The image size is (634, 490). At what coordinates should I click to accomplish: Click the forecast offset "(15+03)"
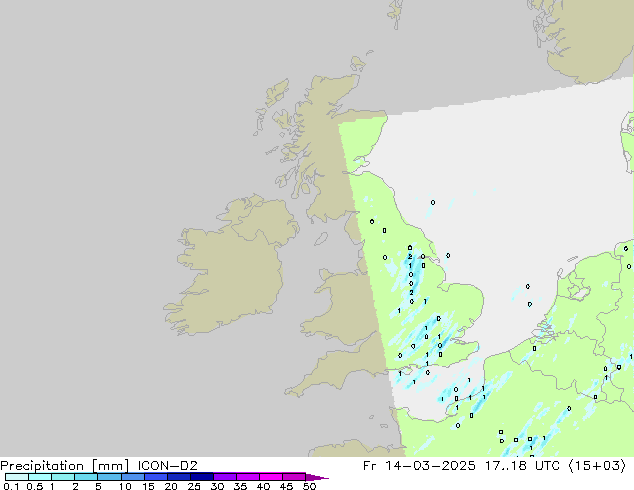point(597,466)
